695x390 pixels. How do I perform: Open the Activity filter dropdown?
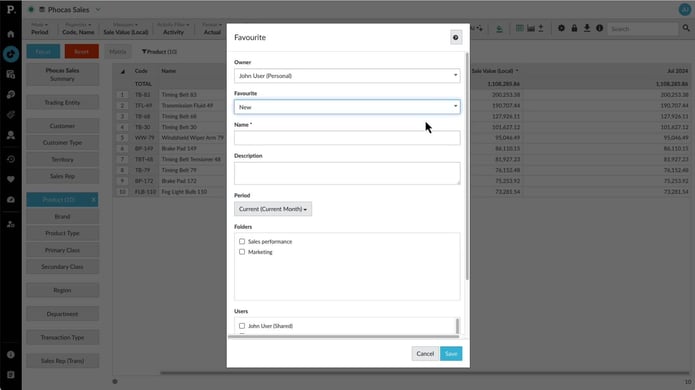[173, 29]
